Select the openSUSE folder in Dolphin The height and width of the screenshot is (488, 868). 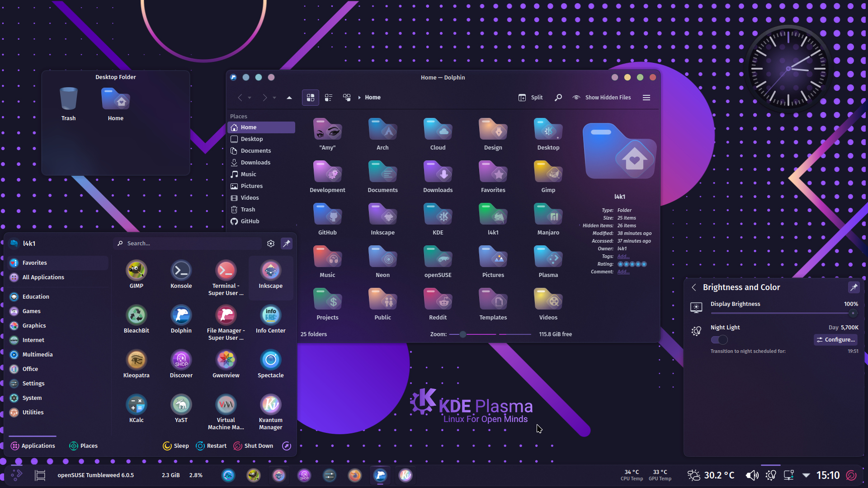(x=438, y=262)
